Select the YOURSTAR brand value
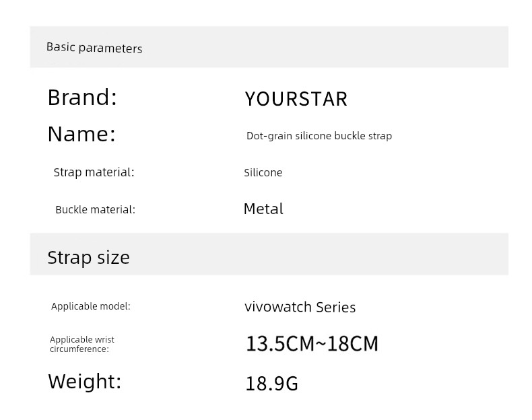This screenshot has width=532, height=420. coord(296,99)
